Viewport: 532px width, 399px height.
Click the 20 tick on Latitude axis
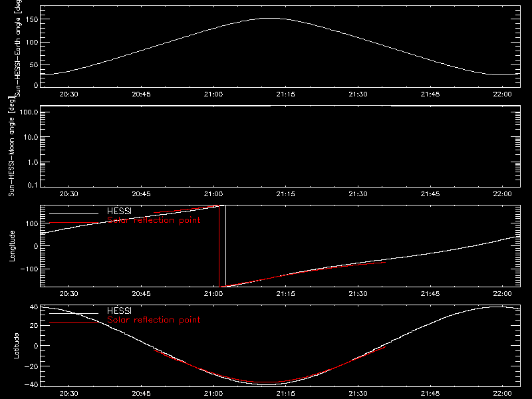[34, 326]
